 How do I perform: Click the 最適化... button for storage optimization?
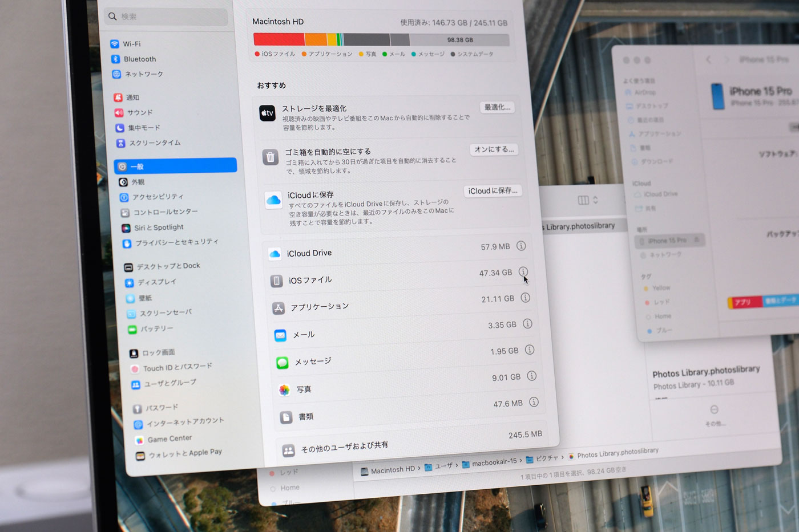click(x=498, y=107)
